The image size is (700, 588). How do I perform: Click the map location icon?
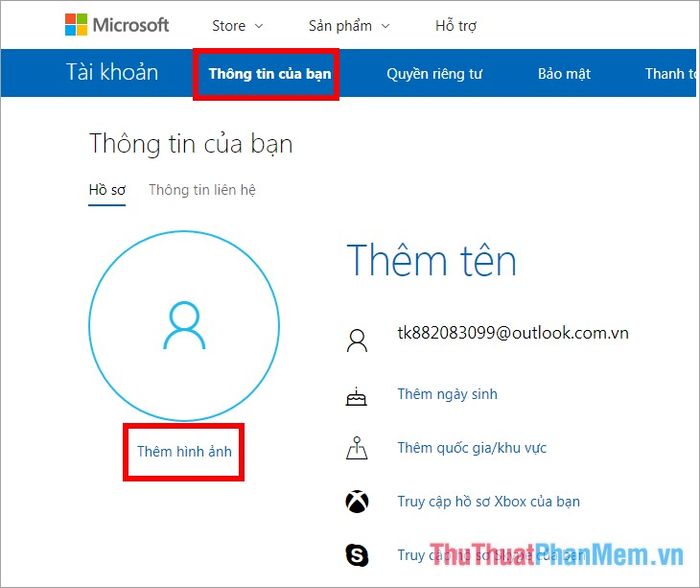[x=357, y=448]
